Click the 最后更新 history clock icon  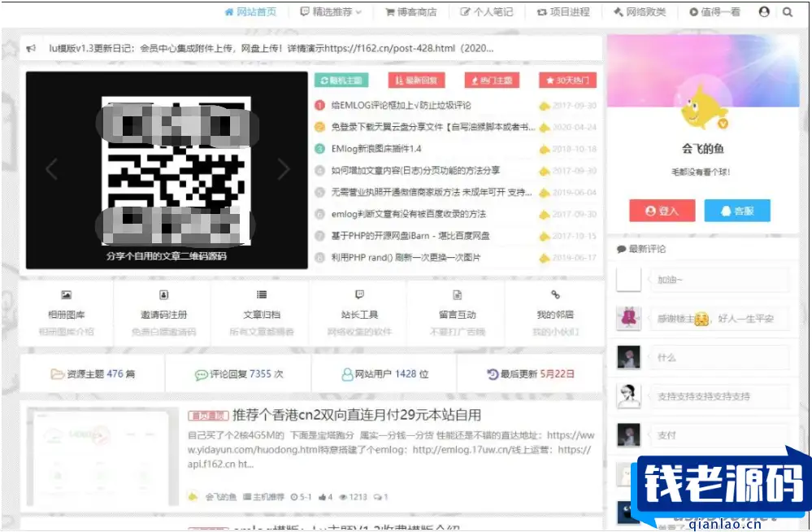click(493, 374)
